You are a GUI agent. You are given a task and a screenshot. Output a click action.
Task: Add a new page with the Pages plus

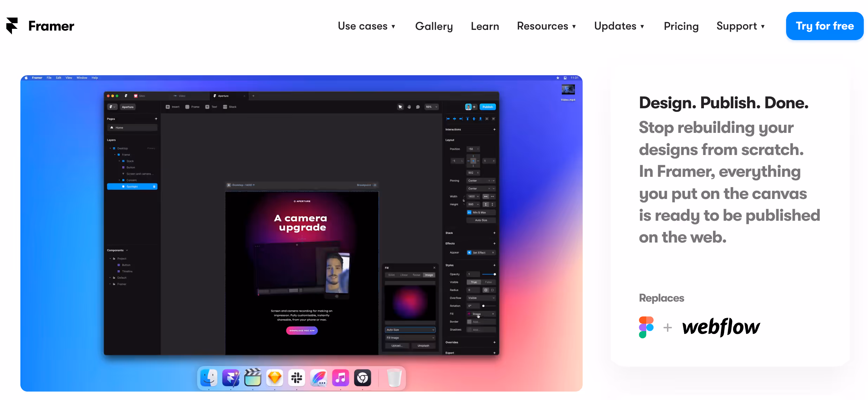tap(156, 119)
